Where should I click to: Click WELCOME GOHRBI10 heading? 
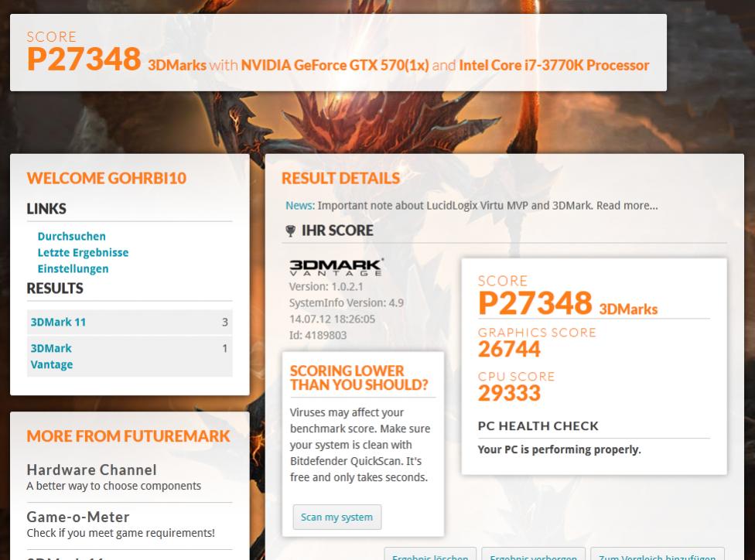point(107,178)
